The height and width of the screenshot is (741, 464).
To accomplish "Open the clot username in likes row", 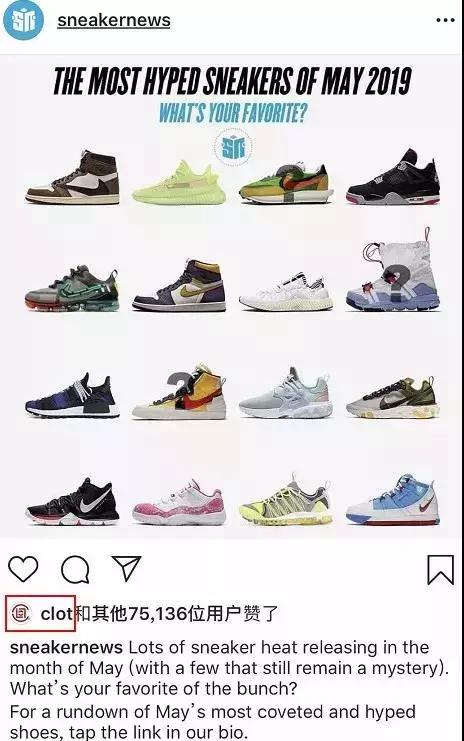I will [56, 614].
